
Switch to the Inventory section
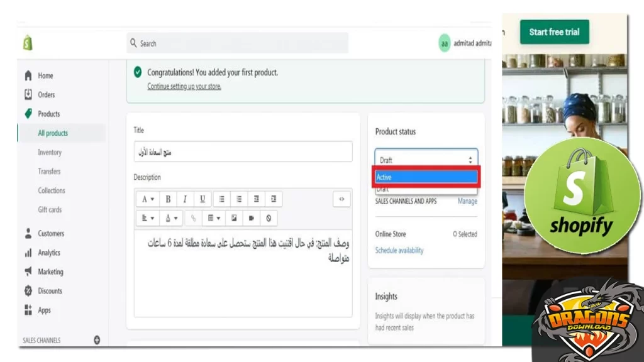point(50,152)
